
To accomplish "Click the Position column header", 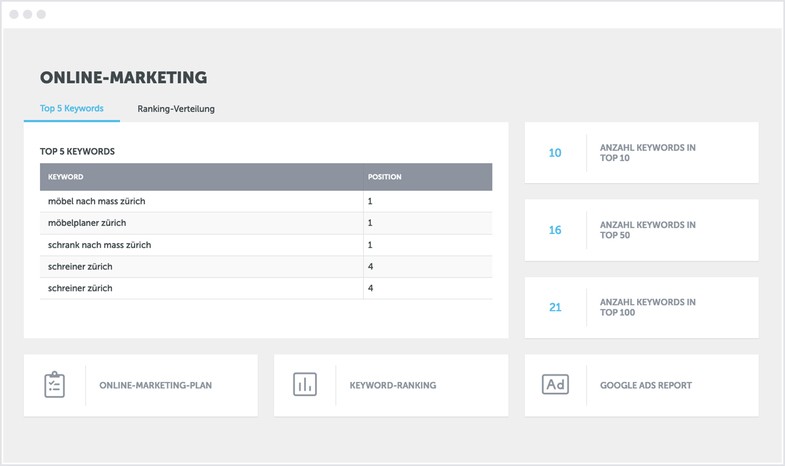I will tap(384, 177).
